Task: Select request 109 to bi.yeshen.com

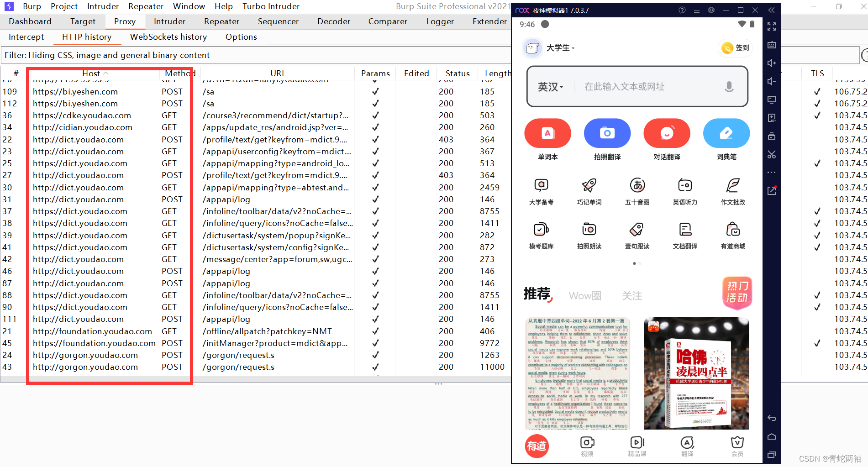Action: click(x=256, y=92)
